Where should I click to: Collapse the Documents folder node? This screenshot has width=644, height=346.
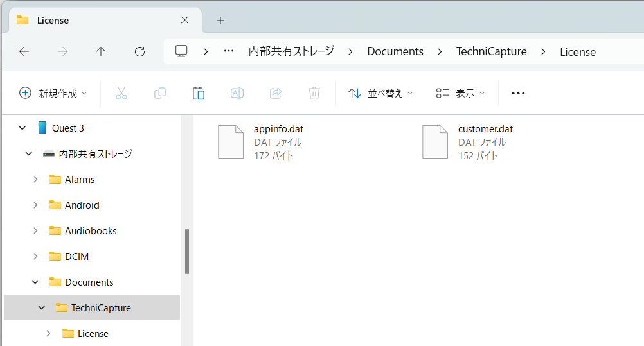35,282
